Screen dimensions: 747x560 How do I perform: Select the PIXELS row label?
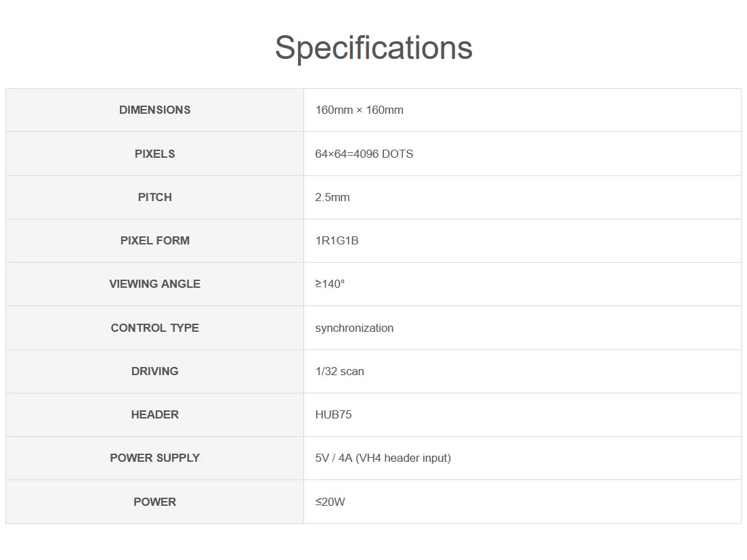pos(155,154)
